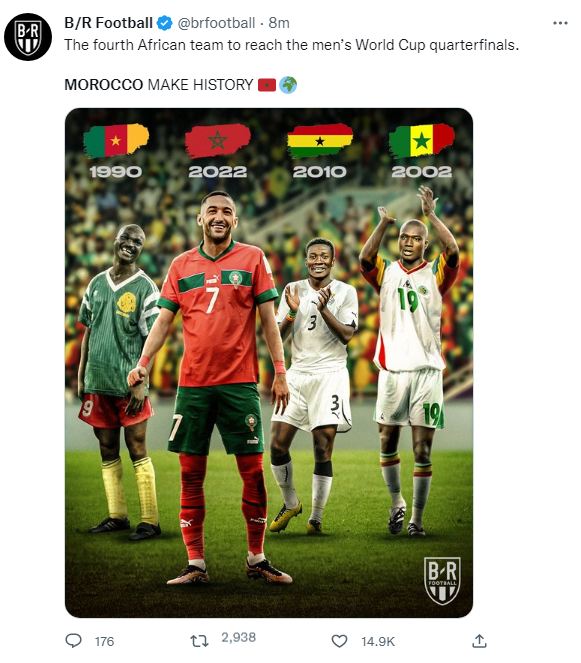Click the Cameroon flag above 1990
The image size is (581, 663).
tap(116, 140)
